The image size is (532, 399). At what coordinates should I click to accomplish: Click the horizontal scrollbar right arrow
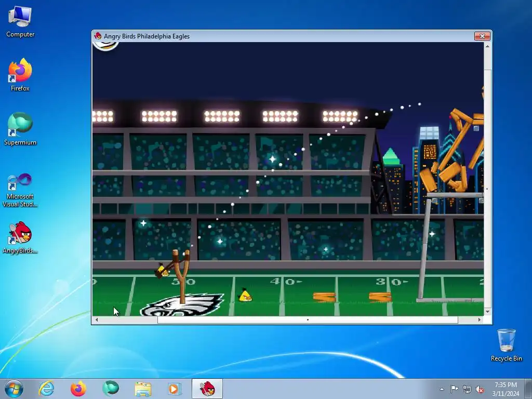[x=480, y=320]
